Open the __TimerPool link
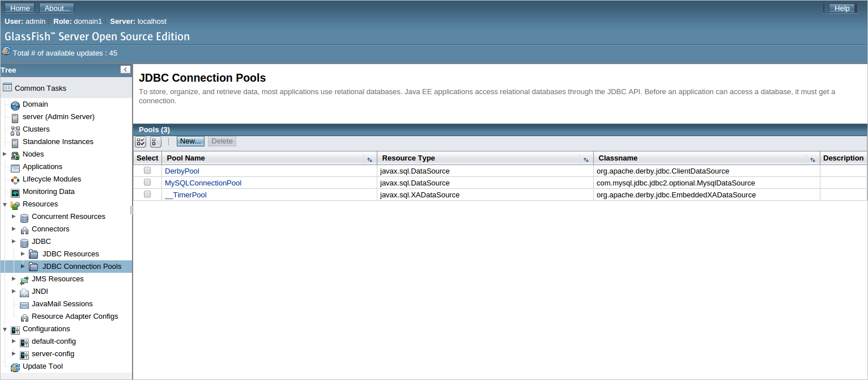Image resolution: width=868 pixels, height=380 pixels. [186, 195]
